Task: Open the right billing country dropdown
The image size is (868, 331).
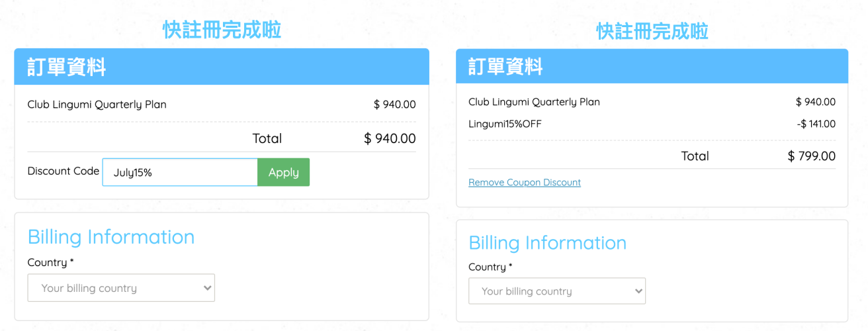Action: click(x=556, y=291)
